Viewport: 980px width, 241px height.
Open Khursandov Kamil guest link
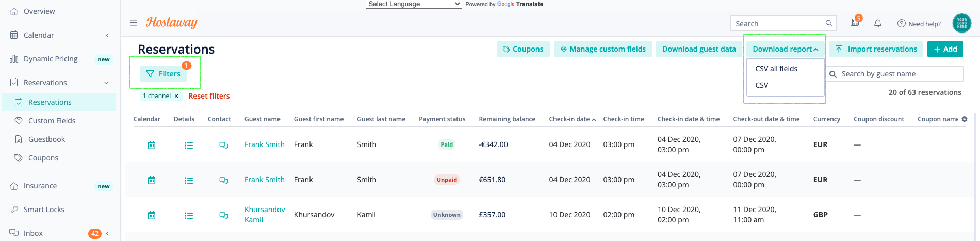[265, 215]
